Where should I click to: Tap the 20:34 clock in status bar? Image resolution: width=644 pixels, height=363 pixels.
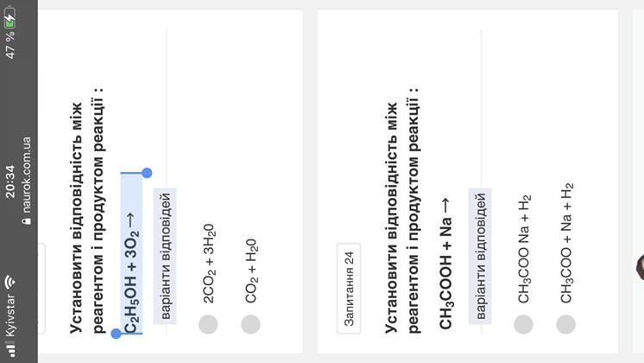pos(9,181)
